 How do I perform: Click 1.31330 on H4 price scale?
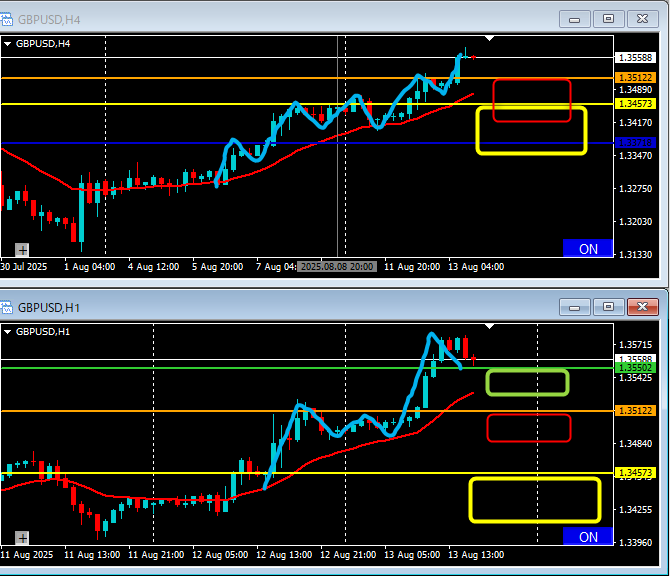[x=635, y=254]
